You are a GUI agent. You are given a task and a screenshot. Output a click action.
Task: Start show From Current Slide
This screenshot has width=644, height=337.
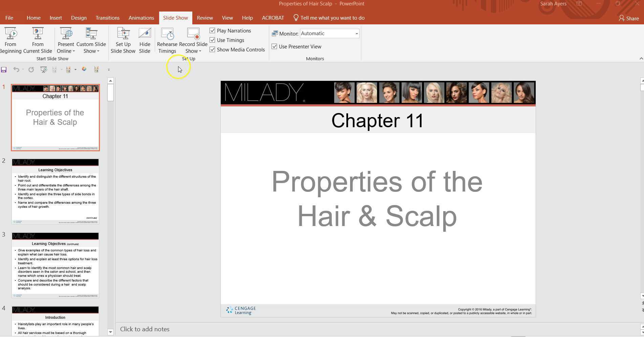38,40
